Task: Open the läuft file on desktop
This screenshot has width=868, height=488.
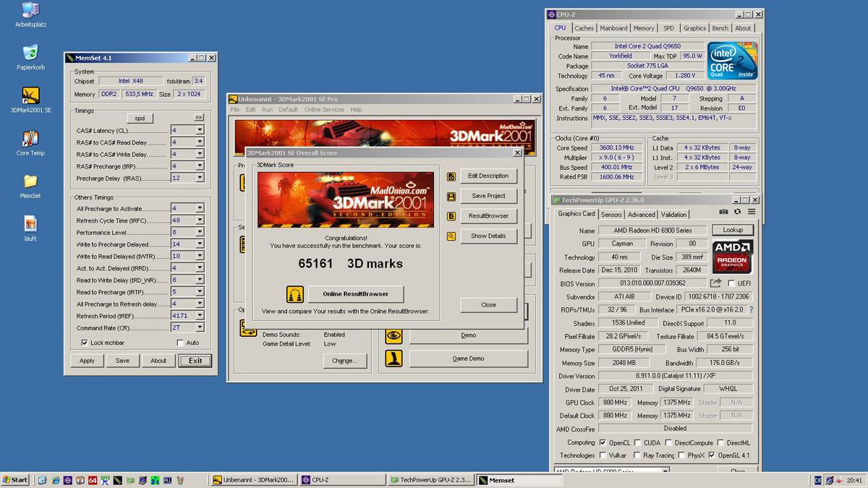Action: 30,223
